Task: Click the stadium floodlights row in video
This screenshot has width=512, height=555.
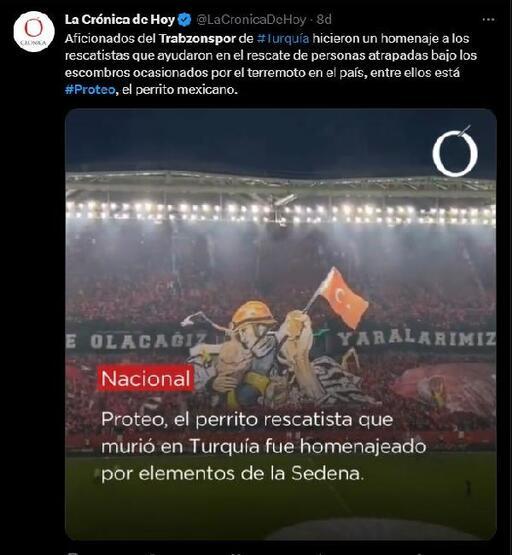Action: click(x=281, y=212)
